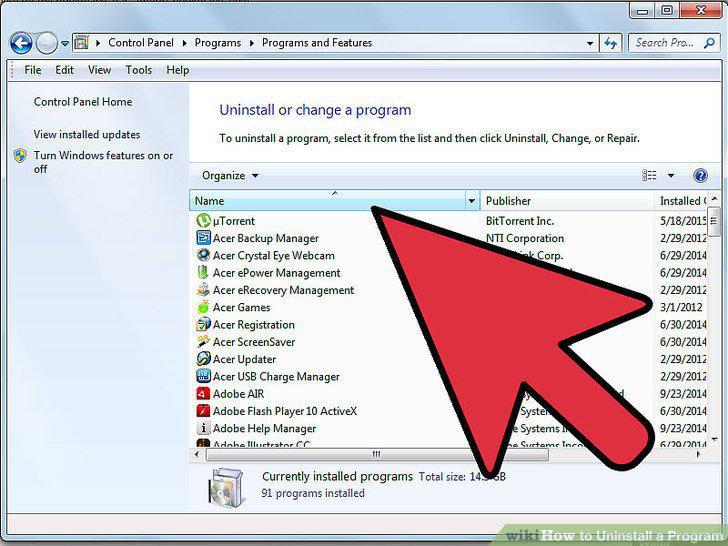Select the Acer ScreenSaver icon
The image size is (728, 546).
pos(203,342)
